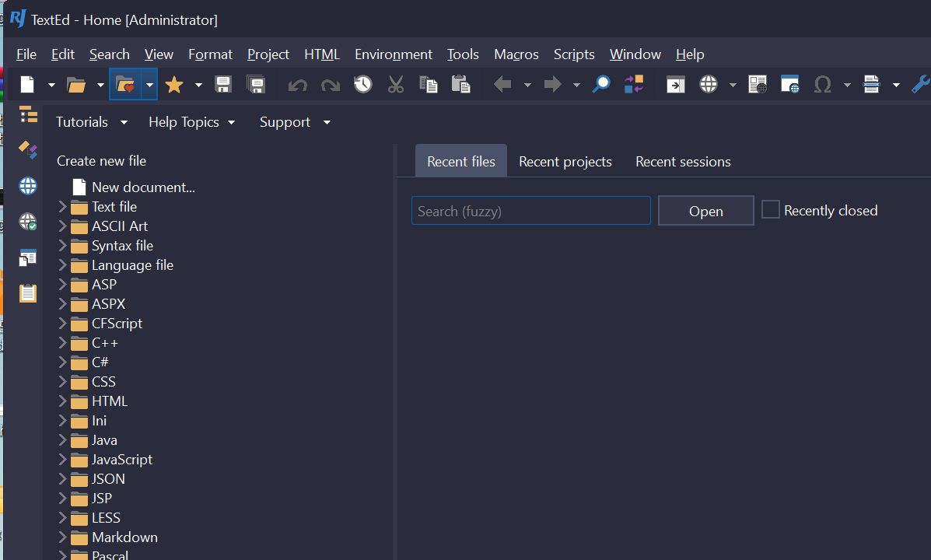Viewport: 931px width, 560px height.
Task: Expand the CSS template folder
Action: pyautogui.click(x=63, y=382)
